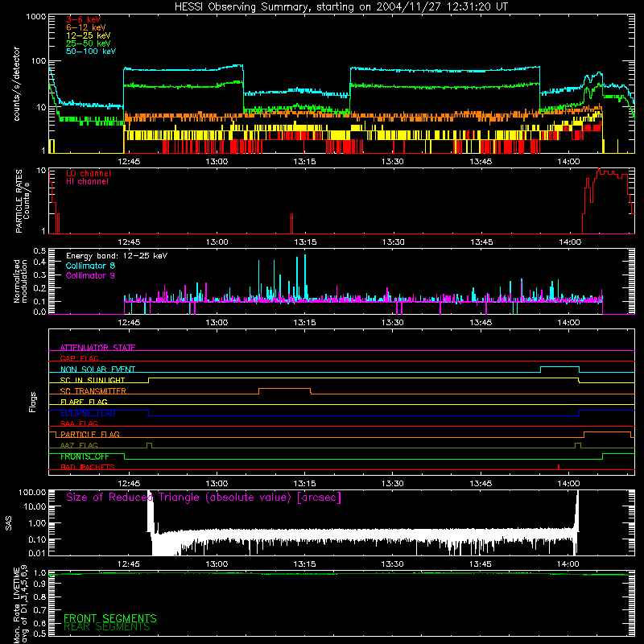Select the 'NON SOLAR EVENT' flag label

[x=97, y=369]
